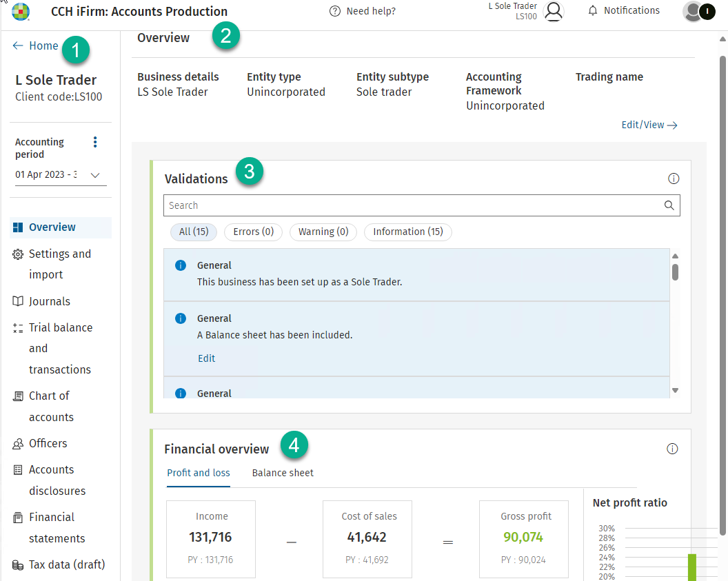Viewport: 728px width, 581px height.
Task: Open Trial balance and transactions
Action: (61, 349)
